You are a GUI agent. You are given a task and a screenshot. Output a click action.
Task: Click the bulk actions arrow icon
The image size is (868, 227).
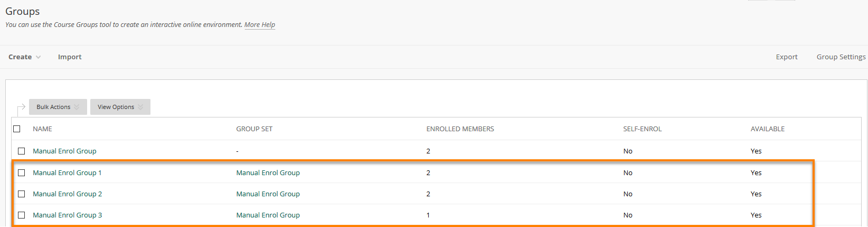[21, 108]
